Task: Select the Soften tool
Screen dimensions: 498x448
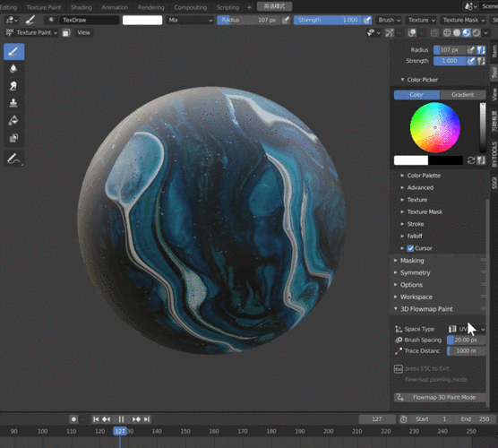Action: 13,69
